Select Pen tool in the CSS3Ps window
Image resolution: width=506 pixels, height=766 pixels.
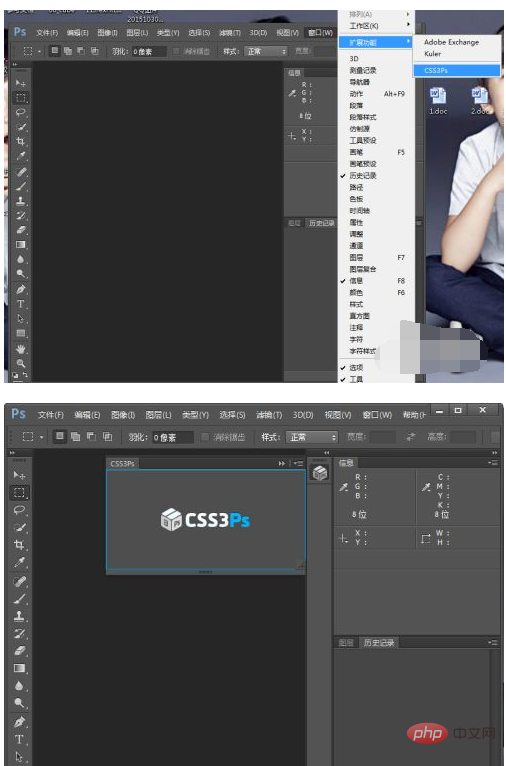coord(20,722)
